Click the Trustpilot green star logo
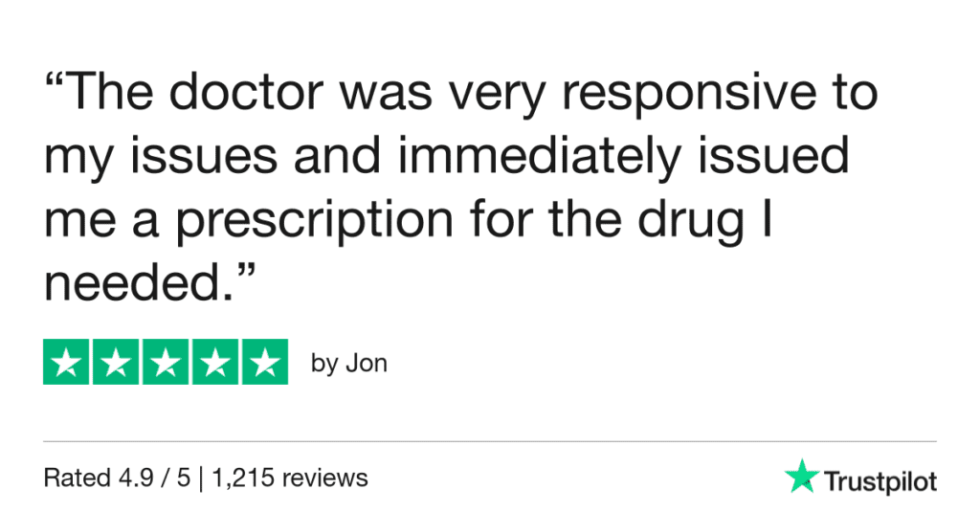Image resolution: width=980 pixels, height=512 pixels. [x=799, y=476]
